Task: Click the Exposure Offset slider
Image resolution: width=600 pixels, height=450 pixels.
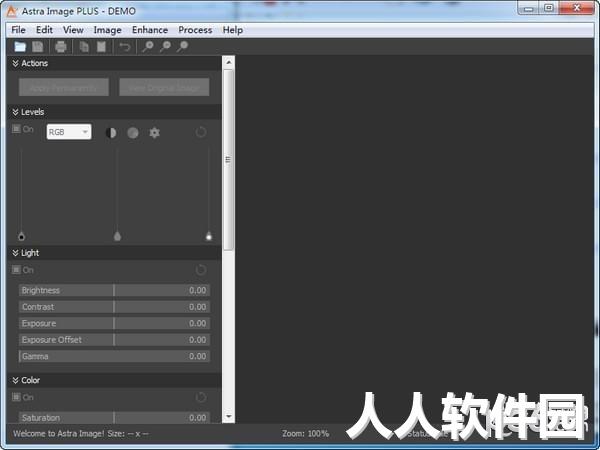Action: (114, 340)
